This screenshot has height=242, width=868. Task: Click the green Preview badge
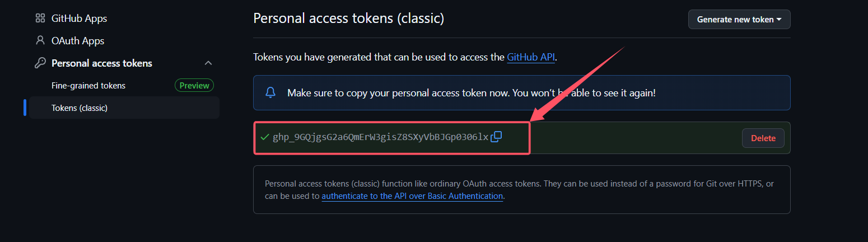(x=194, y=86)
